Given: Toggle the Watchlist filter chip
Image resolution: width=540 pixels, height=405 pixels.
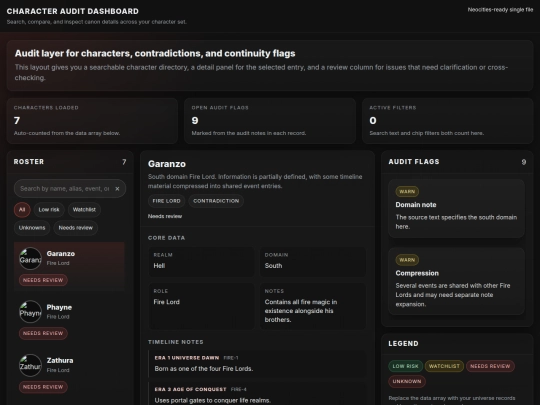Looking at the screenshot, I should coord(84,210).
